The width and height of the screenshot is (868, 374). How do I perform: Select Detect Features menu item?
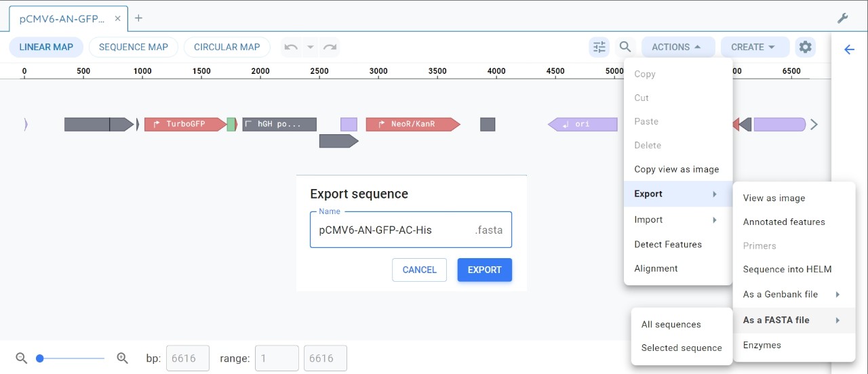coord(668,244)
